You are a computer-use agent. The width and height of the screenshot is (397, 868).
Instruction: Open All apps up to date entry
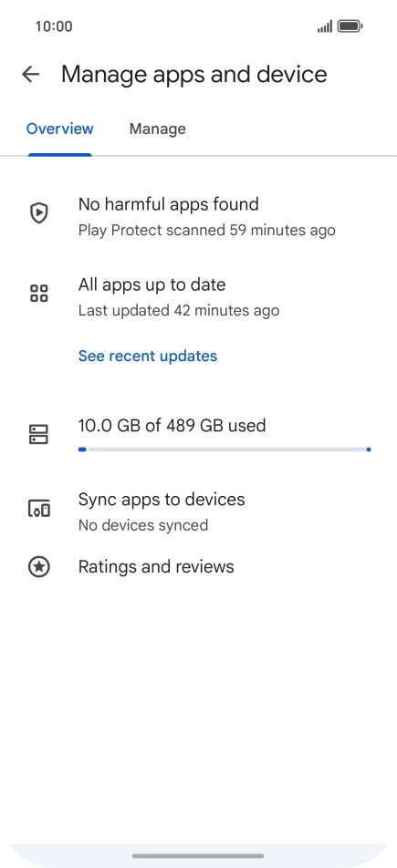coord(199,296)
